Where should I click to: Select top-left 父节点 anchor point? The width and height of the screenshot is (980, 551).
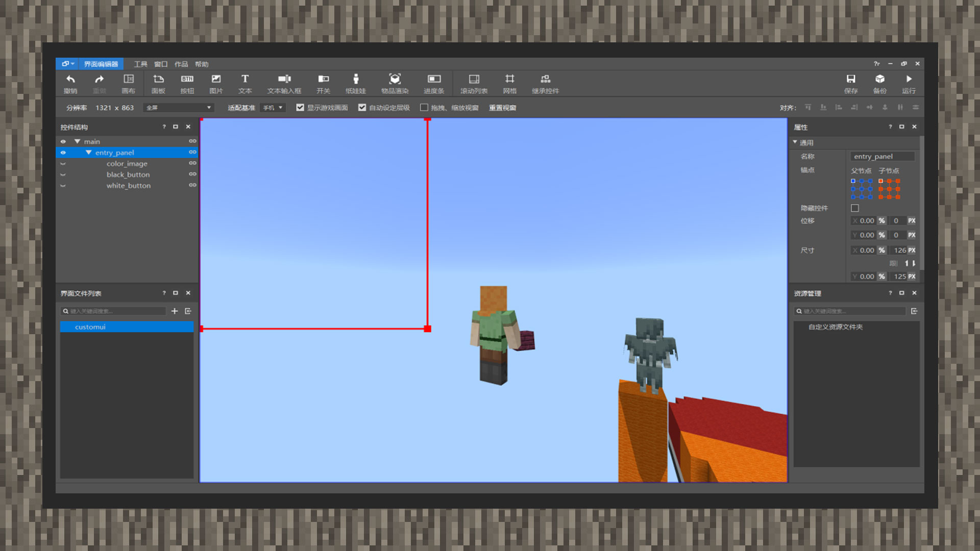853,181
